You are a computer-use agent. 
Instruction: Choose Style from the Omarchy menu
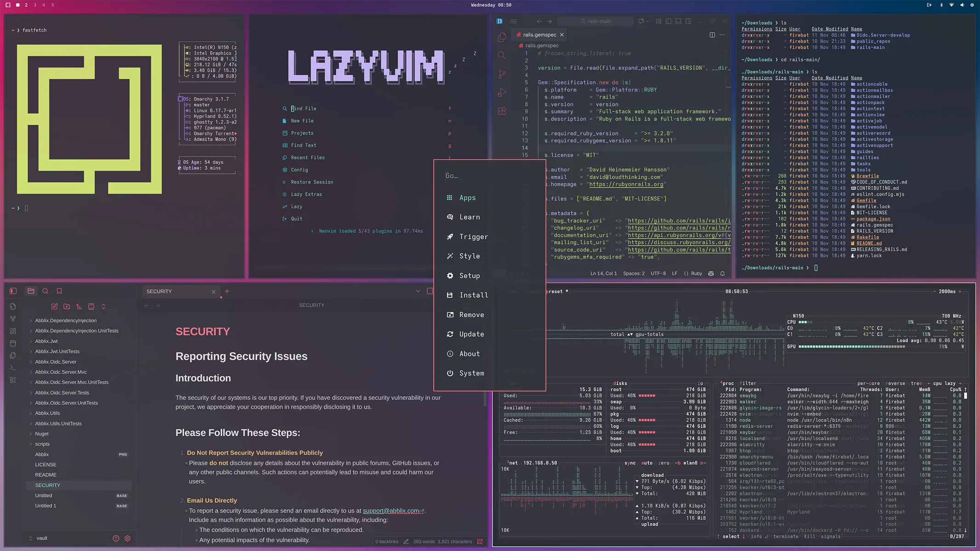point(469,256)
